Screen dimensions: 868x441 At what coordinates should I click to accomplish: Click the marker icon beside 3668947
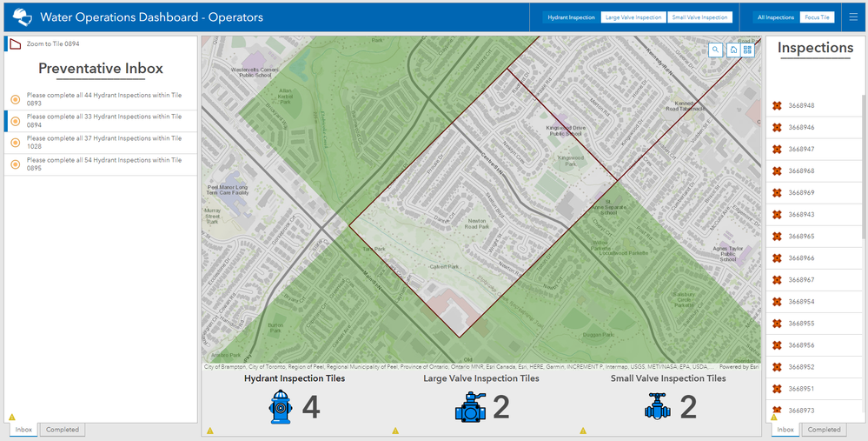point(777,149)
